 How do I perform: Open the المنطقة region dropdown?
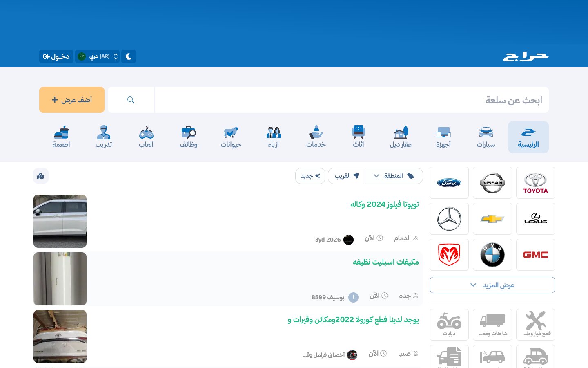point(394,176)
